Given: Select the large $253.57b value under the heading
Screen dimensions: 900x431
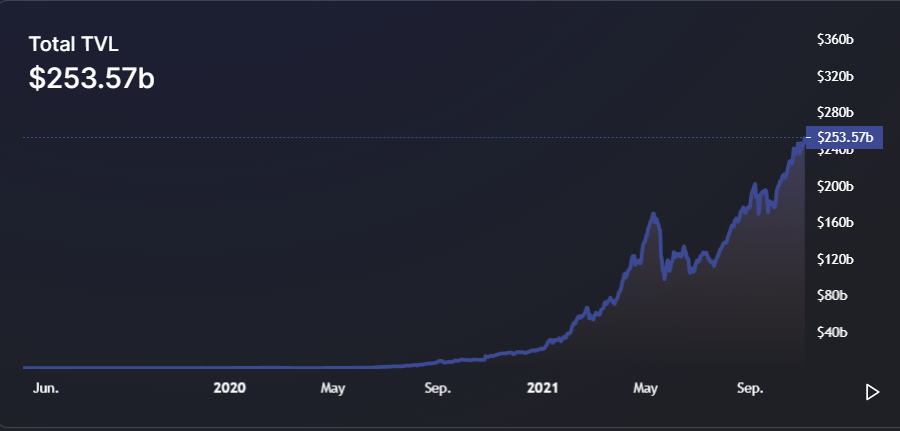Looking at the screenshot, I should coord(91,79).
